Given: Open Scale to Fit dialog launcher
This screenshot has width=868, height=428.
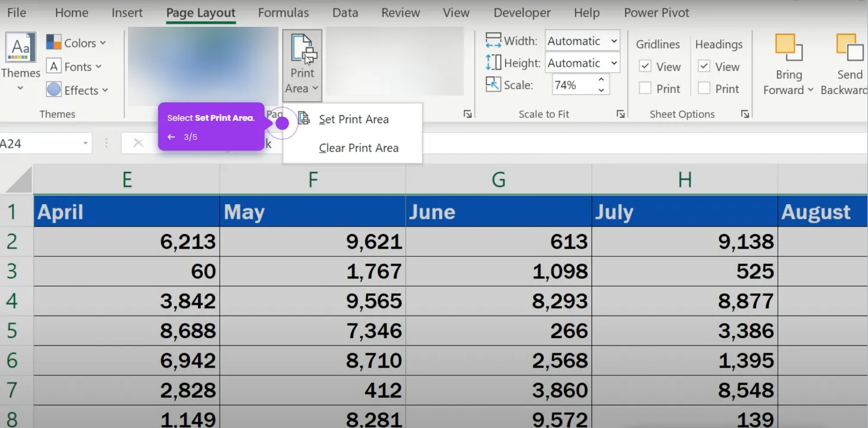Looking at the screenshot, I should point(621,114).
